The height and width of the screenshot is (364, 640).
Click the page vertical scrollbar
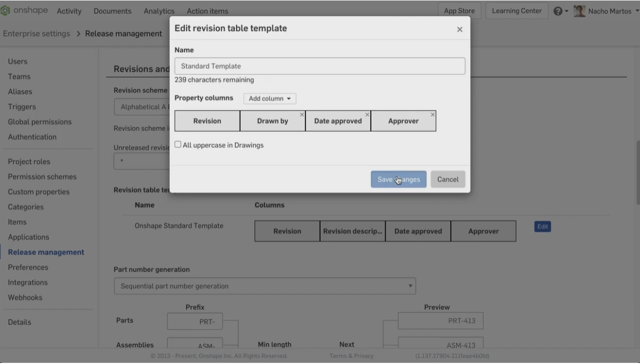[637, 174]
